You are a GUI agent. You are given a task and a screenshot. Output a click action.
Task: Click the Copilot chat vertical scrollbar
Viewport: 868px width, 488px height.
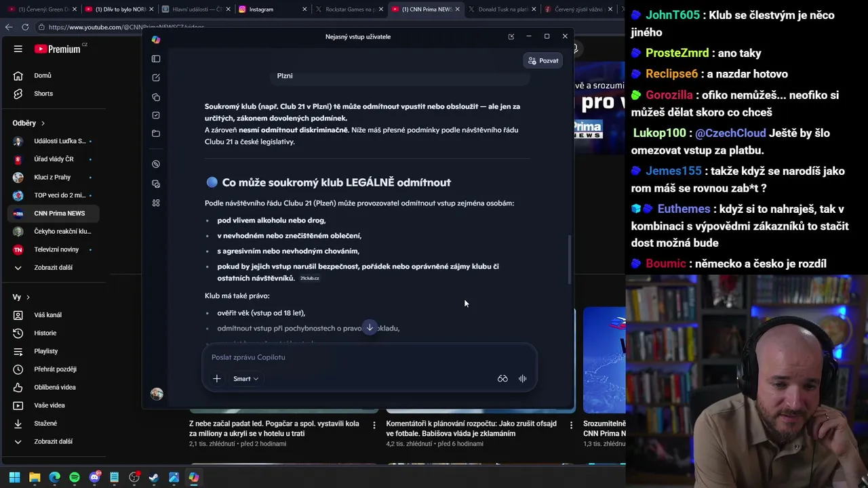(570, 260)
